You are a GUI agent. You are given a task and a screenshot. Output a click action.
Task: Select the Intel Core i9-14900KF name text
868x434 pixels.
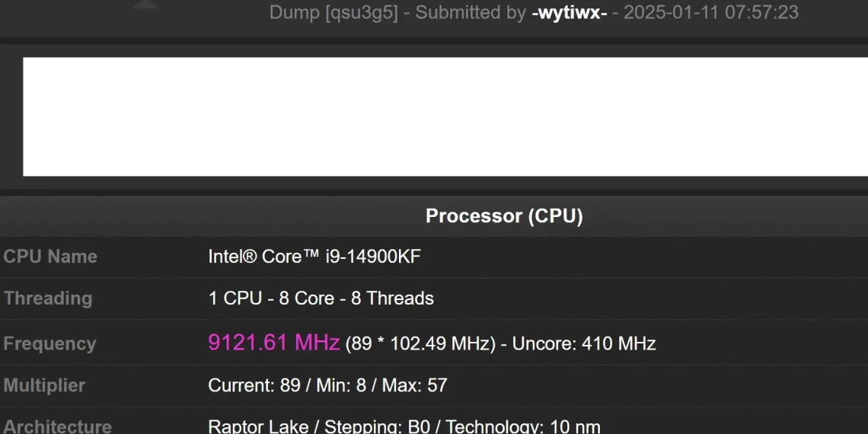(314, 257)
